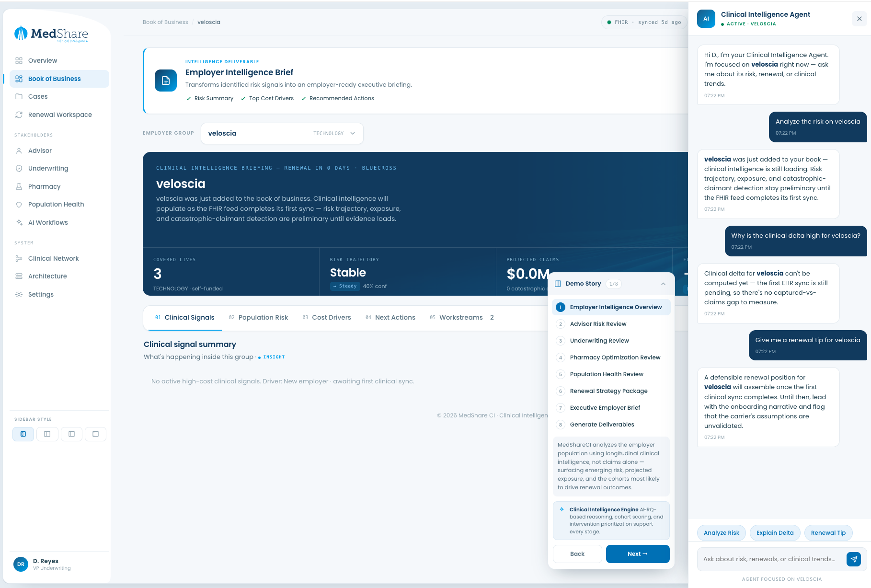Select demo step 7 Executive Employer Brief
871x588 pixels.
[611, 408]
